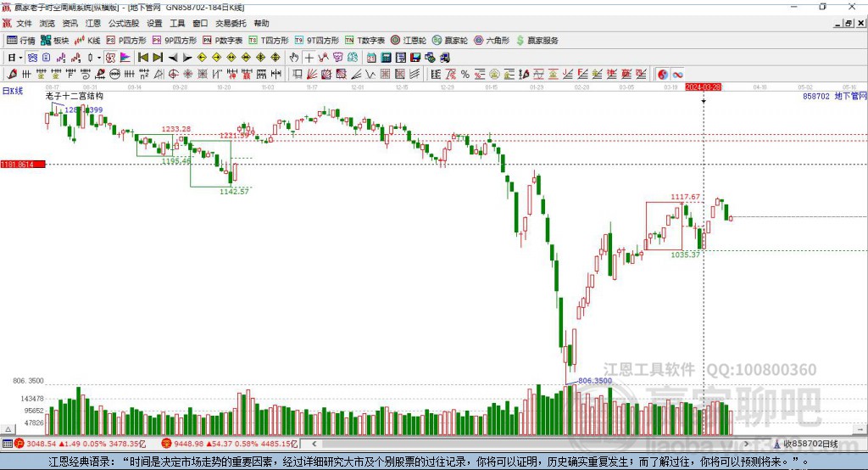The height and width of the screenshot is (470, 868).
Task: Click the grid icon in status bar
Action: click(7, 444)
